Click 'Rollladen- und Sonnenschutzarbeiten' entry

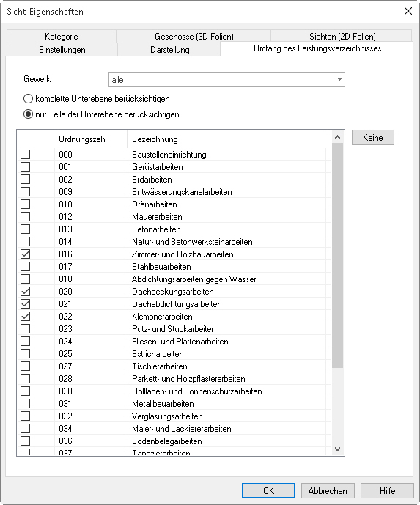[x=197, y=391]
